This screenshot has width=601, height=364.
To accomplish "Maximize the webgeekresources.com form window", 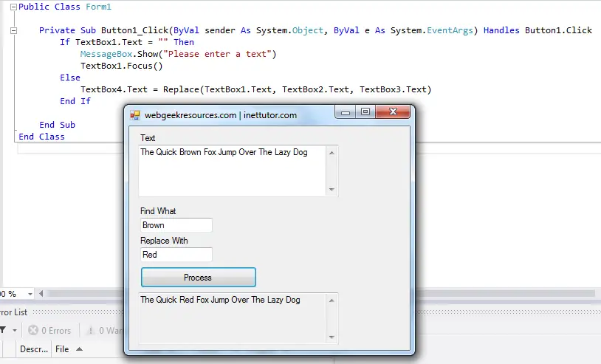I will tap(365, 112).
